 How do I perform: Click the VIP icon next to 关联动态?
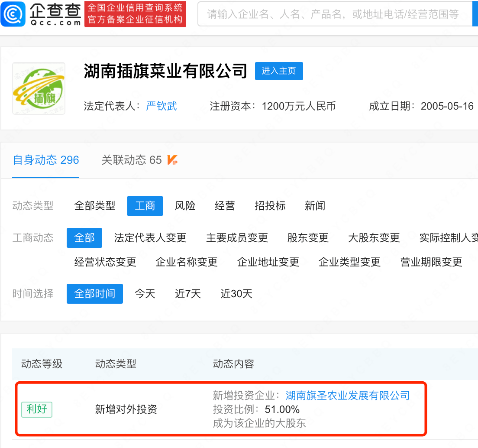point(172,160)
